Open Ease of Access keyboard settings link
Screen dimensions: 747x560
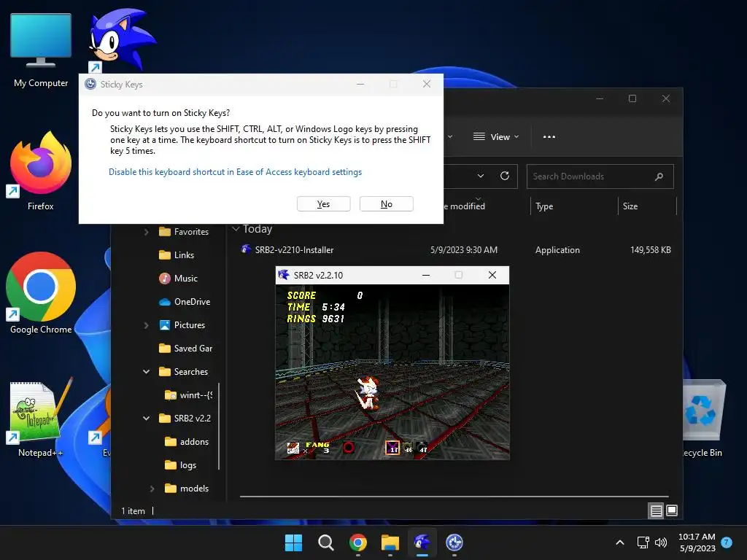point(236,172)
